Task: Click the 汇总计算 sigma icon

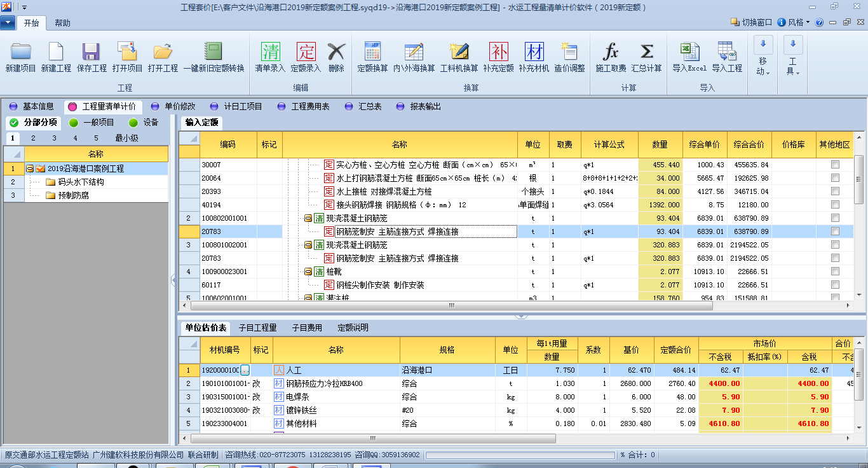Action: tap(646, 52)
